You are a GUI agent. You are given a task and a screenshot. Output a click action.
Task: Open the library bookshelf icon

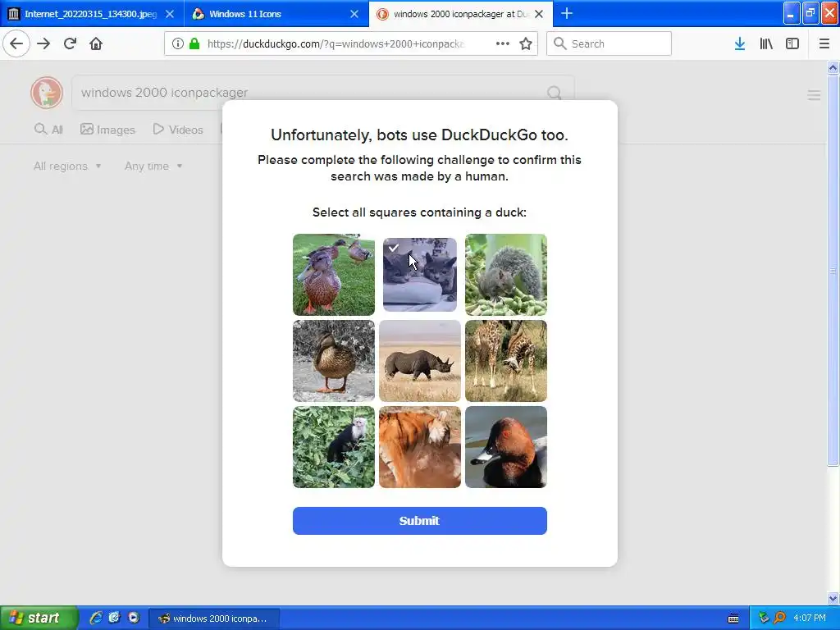coord(766,43)
